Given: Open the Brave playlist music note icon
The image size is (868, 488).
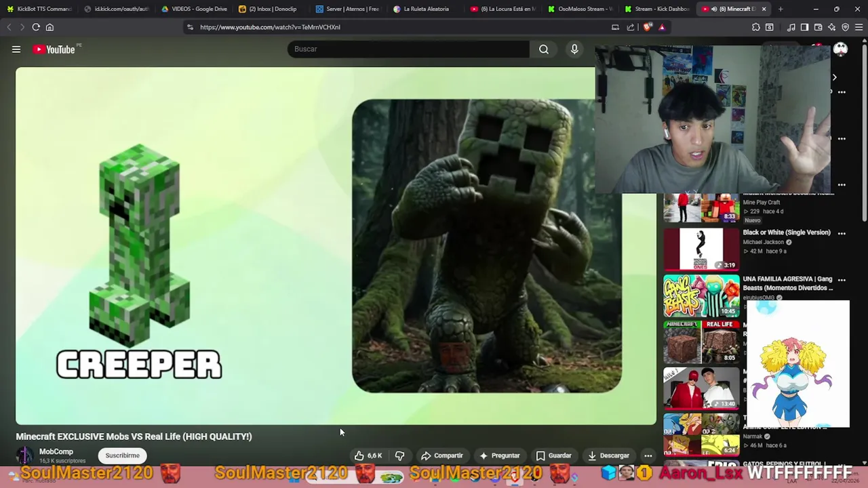Looking at the screenshot, I should [791, 27].
